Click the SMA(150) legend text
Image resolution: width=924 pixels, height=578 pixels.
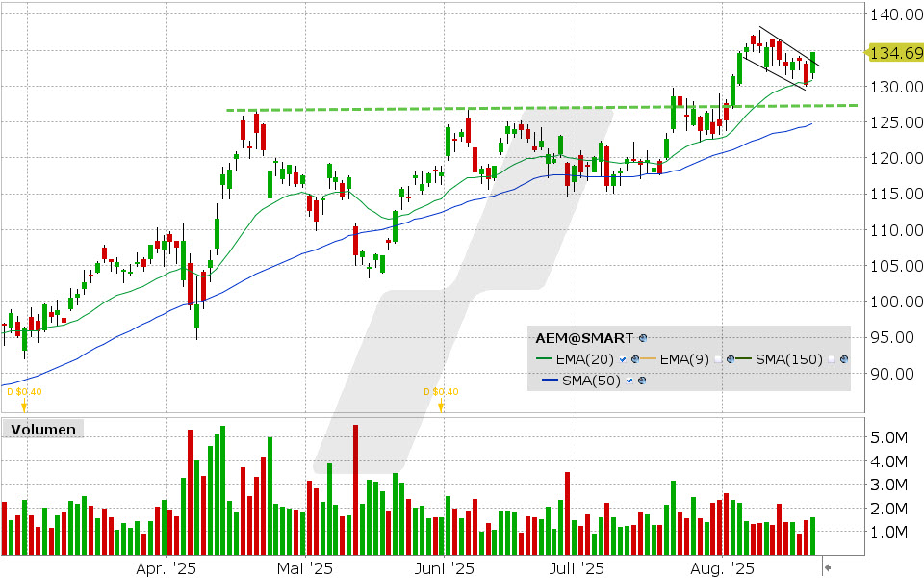pyautogui.click(x=789, y=359)
